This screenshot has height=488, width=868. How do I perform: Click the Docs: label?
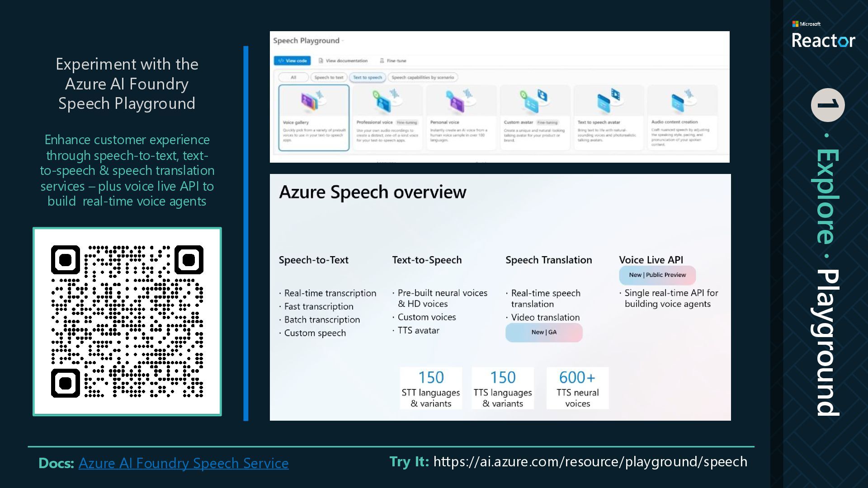[56, 463]
